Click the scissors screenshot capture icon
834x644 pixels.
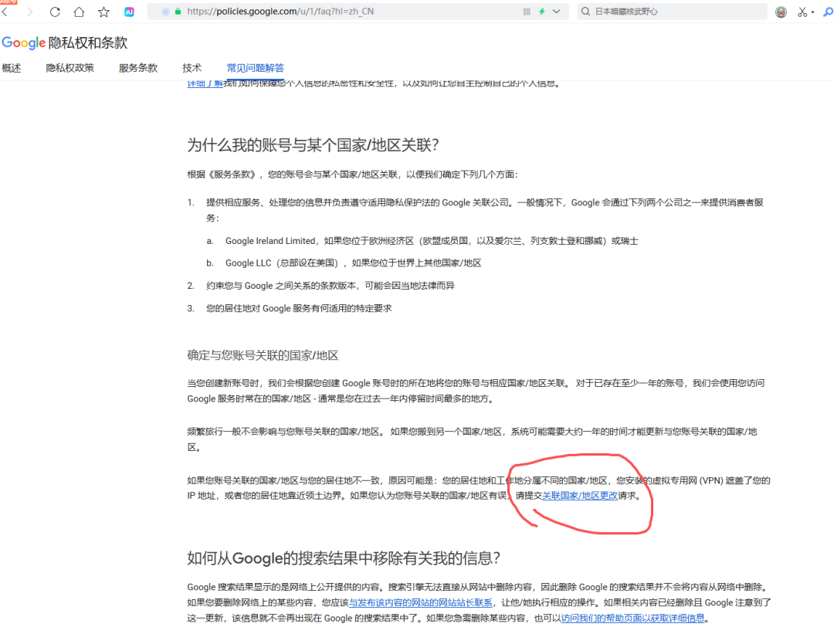click(x=802, y=12)
